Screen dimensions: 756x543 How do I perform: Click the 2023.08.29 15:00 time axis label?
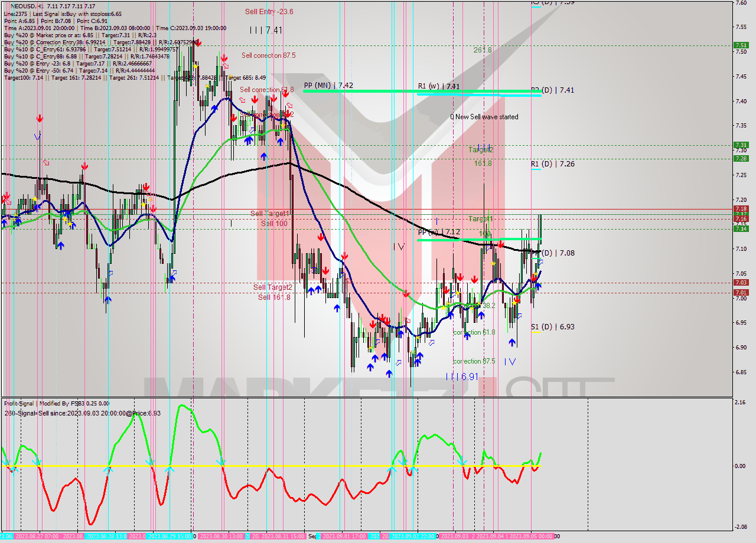(x=170, y=537)
